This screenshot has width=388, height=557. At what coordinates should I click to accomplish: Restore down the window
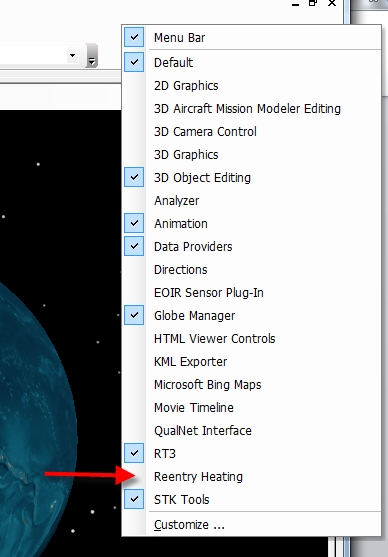pos(313,3)
